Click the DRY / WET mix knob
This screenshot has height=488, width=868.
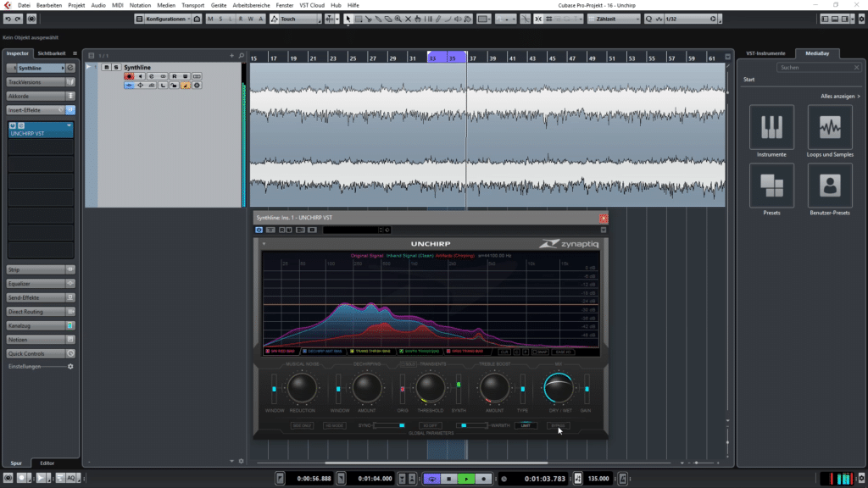[x=559, y=388]
